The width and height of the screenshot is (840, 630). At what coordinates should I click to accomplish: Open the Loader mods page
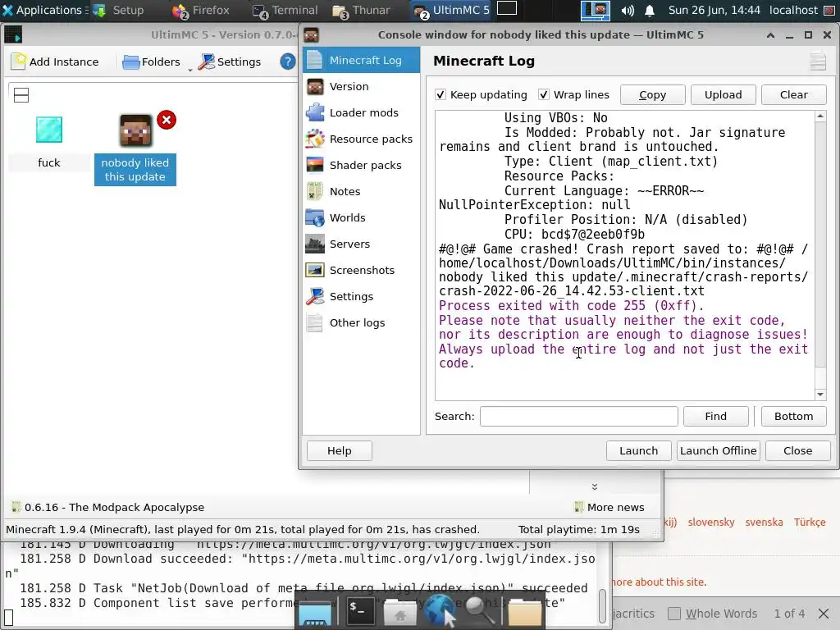pyautogui.click(x=361, y=112)
